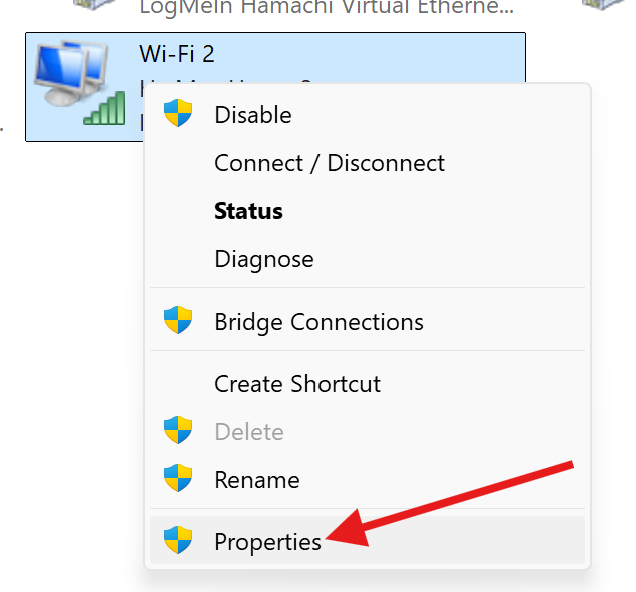Click the shield icon next to Delete
636x592 pixels.
point(178,431)
